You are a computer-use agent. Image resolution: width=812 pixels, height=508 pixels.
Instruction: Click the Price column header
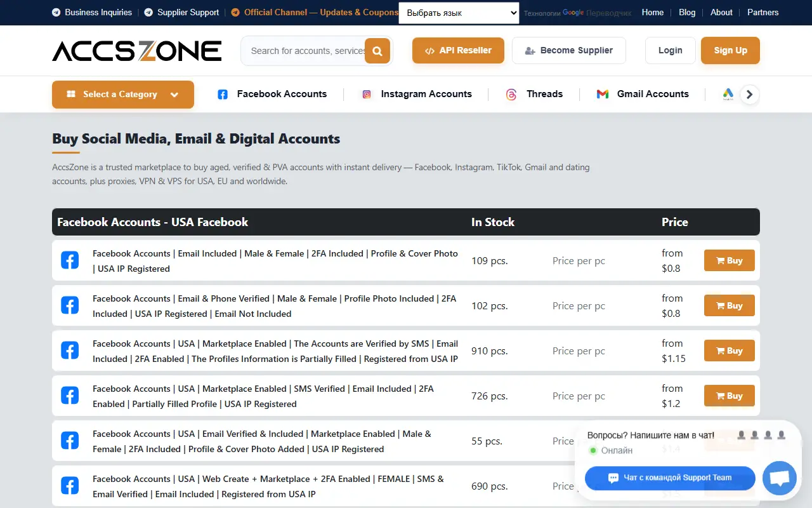point(675,222)
